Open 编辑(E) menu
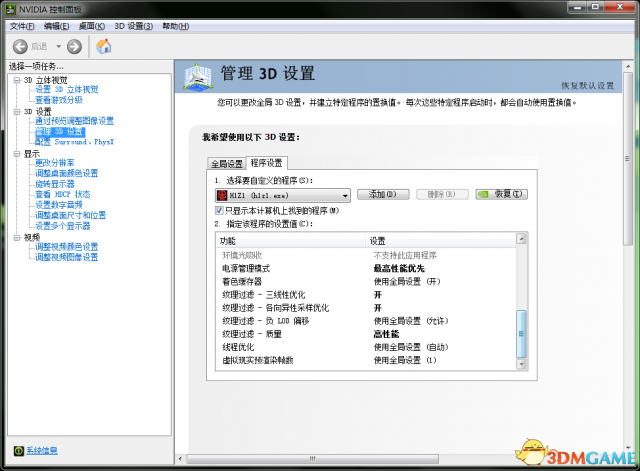Image resolution: width=640 pixels, height=471 pixels. point(56,26)
